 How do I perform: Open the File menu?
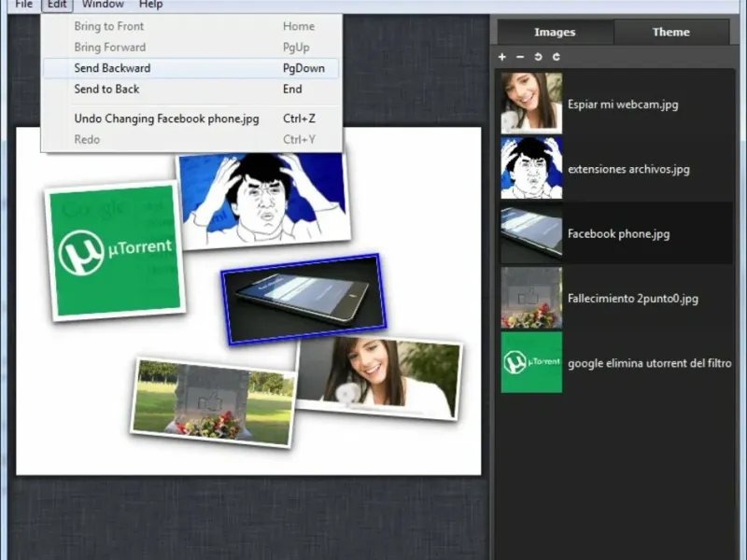23,5
